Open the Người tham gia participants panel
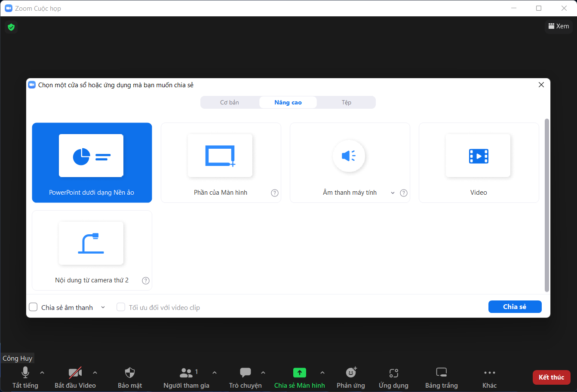Screen dimensions: 577x392 [187, 377]
